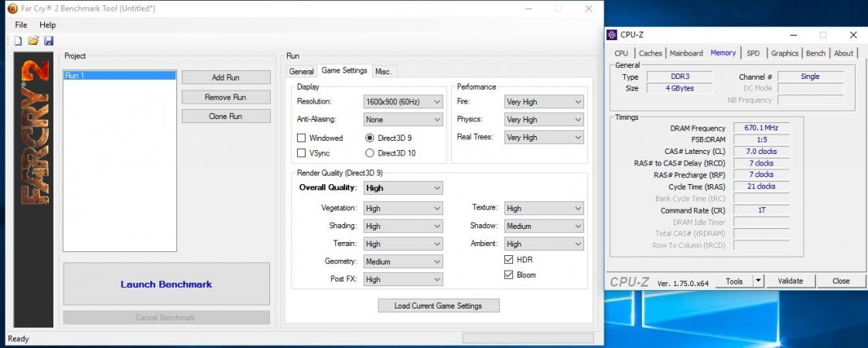The width and height of the screenshot is (868, 348).
Task: Click the Channel # Single field
Action: tap(811, 77)
